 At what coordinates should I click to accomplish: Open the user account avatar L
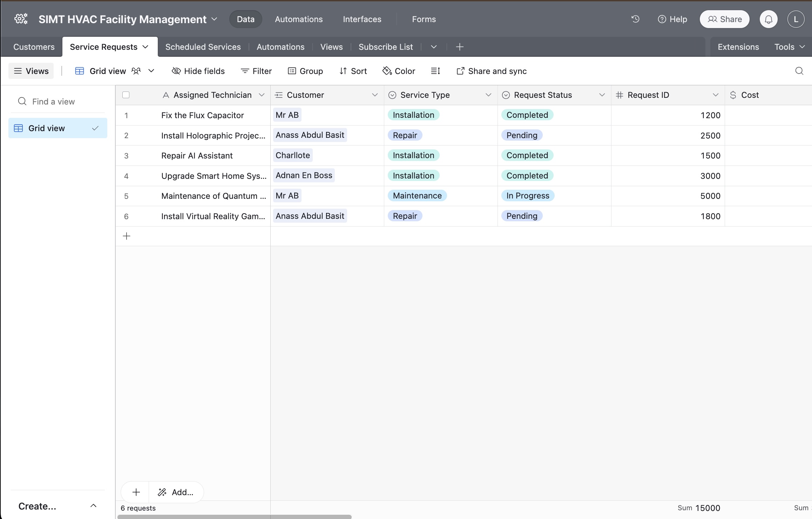click(796, 19)
